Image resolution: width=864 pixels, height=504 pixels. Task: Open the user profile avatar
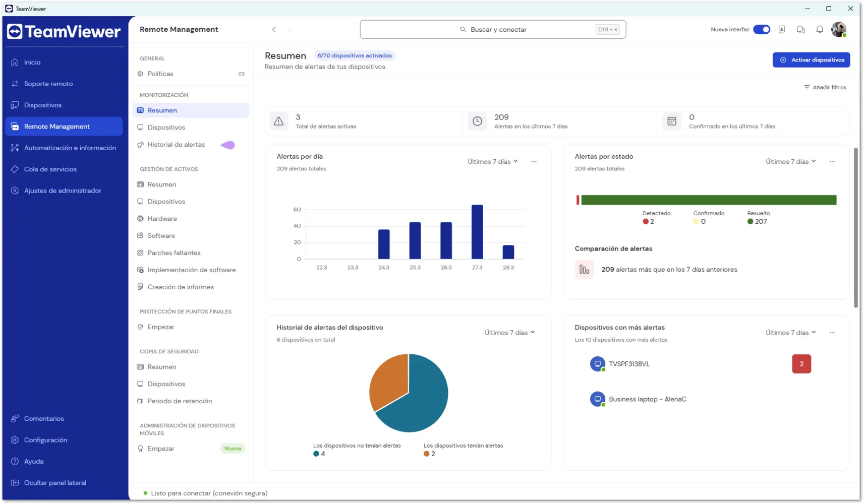click(x=839, y=30)
